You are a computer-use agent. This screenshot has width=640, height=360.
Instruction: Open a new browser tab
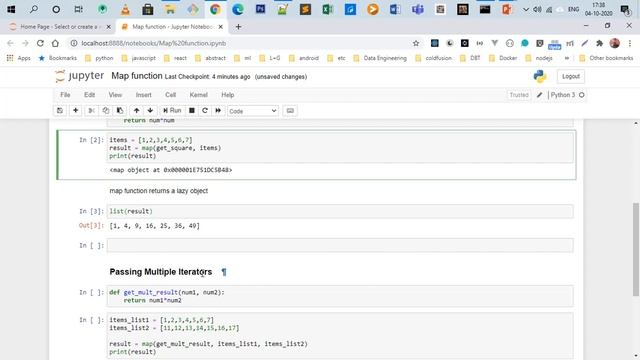pos(238,27)
